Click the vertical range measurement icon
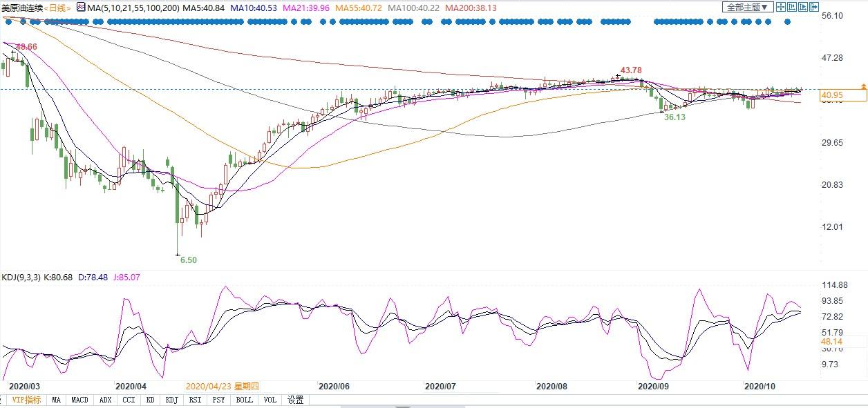Image resolution: width=868 pixels, height=408 pixels. coord(792,7)
